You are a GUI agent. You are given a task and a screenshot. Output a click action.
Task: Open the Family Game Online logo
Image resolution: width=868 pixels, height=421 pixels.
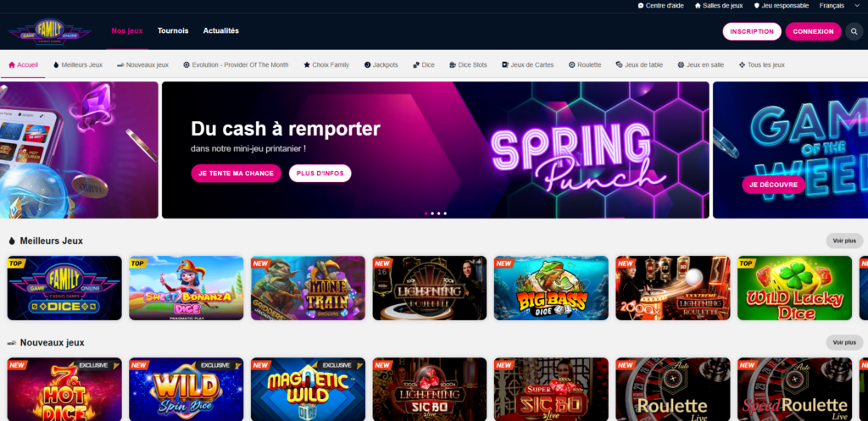click(50, 31)
